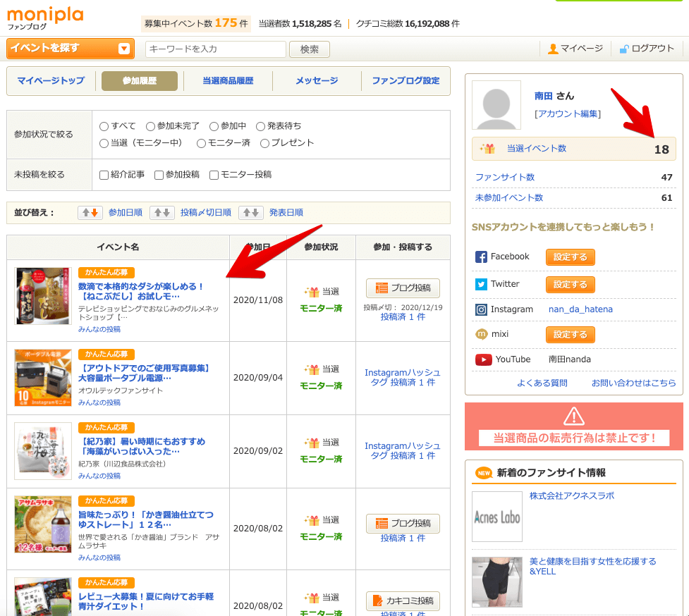This screenshot has width=689, height=616.
Task: Select the すべて radio button
Action: coord(104,126)
